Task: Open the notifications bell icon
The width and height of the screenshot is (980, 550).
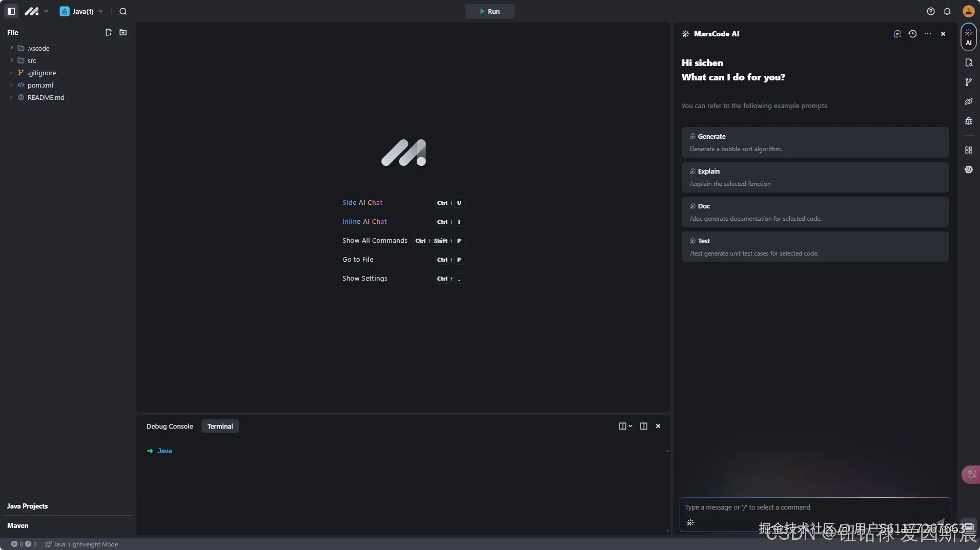Action: [947, 11]
